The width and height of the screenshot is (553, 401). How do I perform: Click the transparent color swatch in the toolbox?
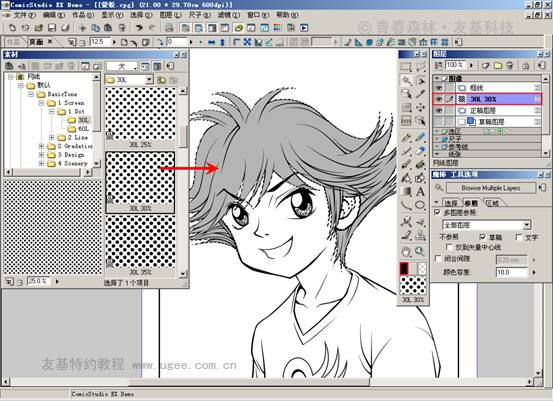(422, 269)
